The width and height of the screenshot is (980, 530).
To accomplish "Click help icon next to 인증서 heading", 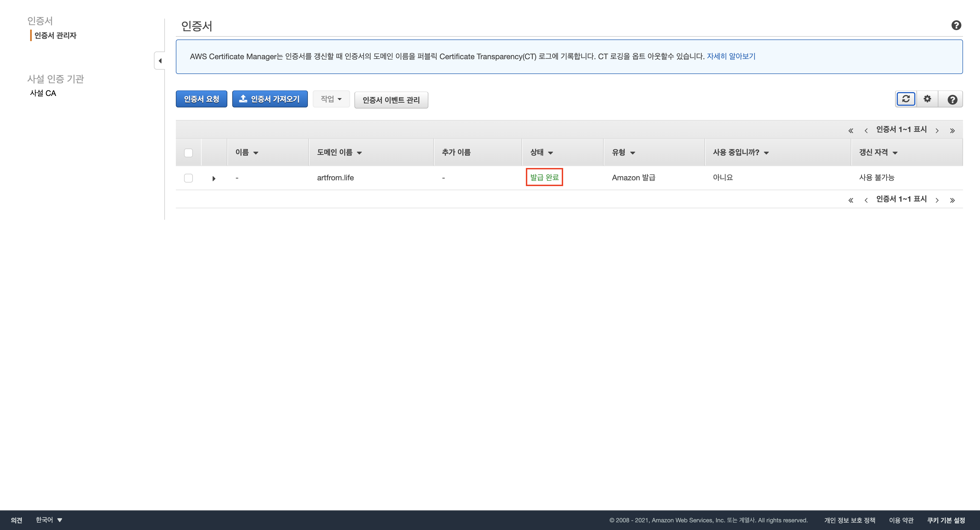I will 956,25.
